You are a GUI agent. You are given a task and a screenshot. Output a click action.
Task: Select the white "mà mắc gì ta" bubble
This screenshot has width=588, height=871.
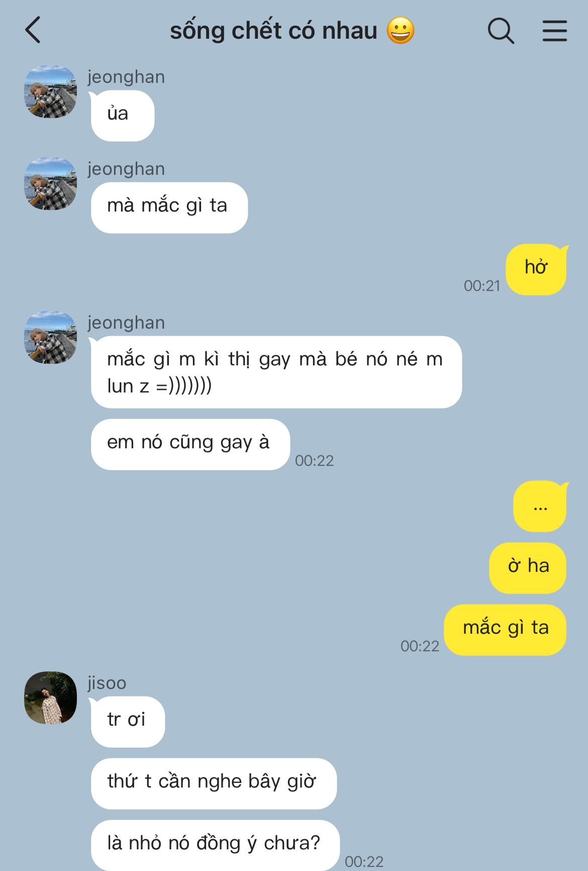click(169, 208)
